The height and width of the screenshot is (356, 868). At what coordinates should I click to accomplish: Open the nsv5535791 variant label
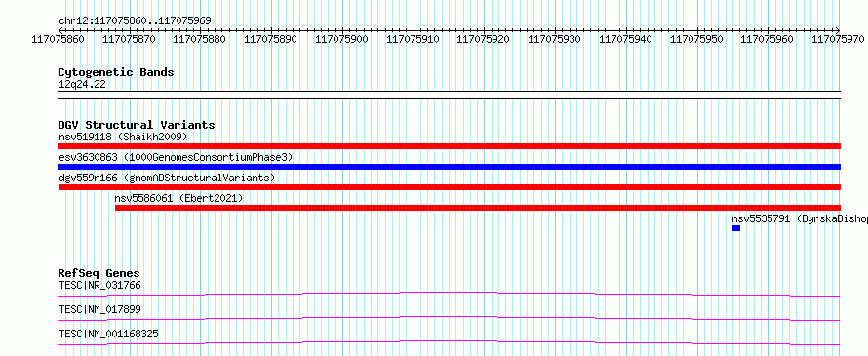[x=800, y=218]
